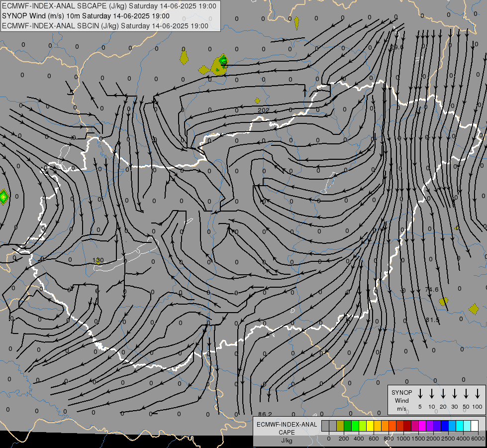Click the 200 tick label on CAPE scale
Image resolution: width=487 pixels, height=448 pixels.
click(x=344, y=439)
